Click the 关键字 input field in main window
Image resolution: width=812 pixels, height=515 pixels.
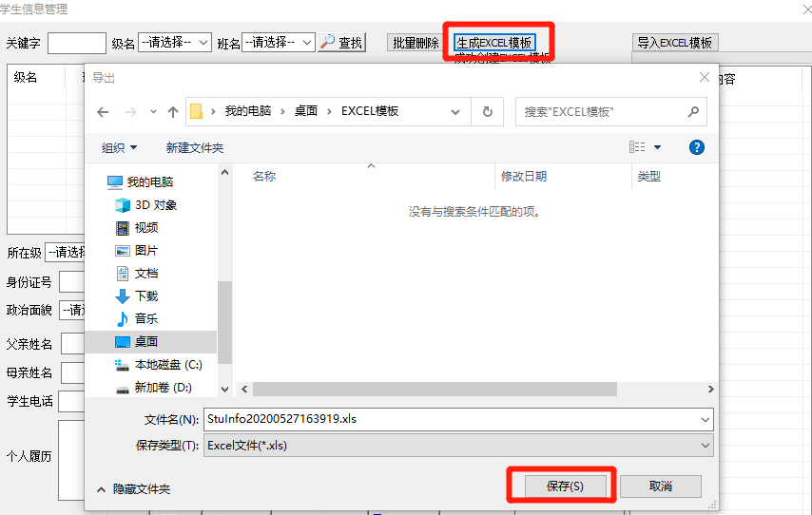77,43
